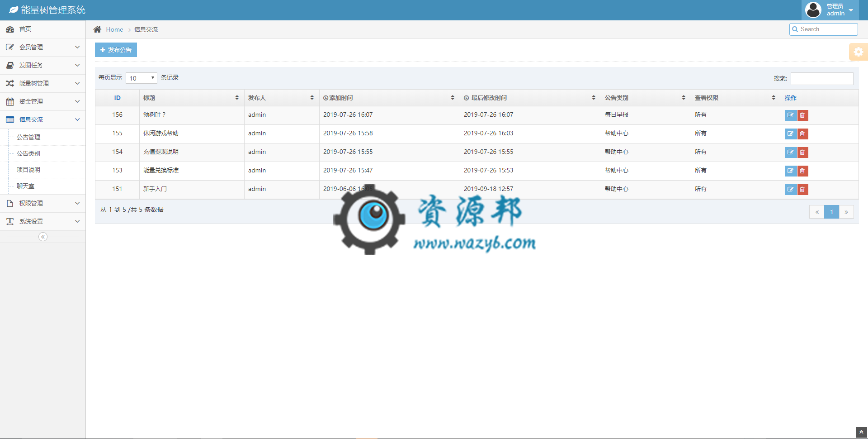
Task: Expand the 能量树管理 sidebar menu
Action: pos(42,83)
